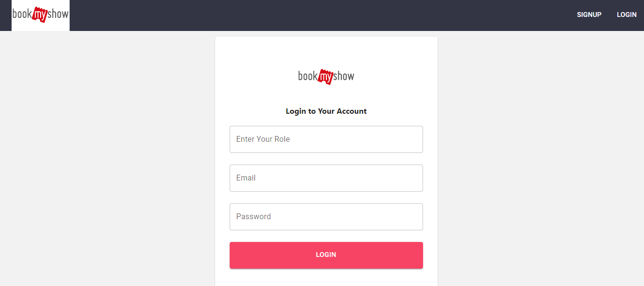Click the BookMyShow logo in the navbar

click(x=40, y=15)
